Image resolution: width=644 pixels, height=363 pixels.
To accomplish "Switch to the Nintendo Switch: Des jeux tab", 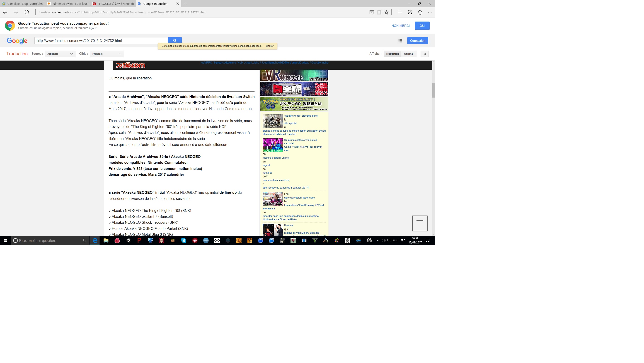I will click(68, 4).
